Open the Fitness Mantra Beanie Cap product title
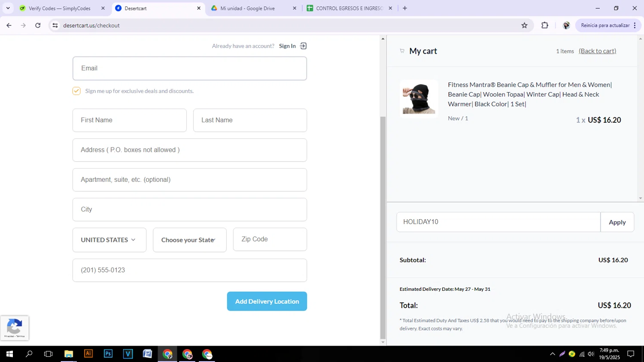 530,94
